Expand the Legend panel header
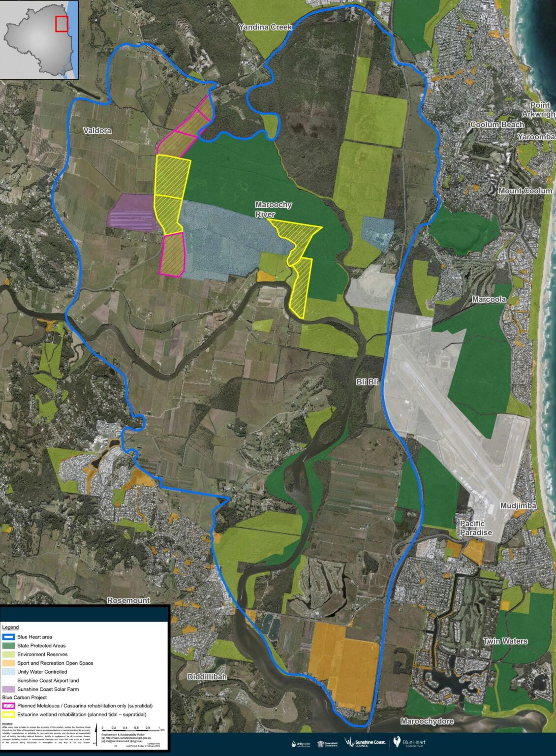The height and width of the screenshot is (756, 556). (x=10, y=627)
